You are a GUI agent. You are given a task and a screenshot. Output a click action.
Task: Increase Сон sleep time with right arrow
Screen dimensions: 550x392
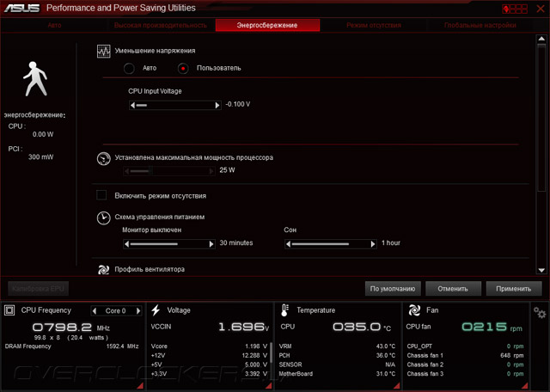(x=373, y=244)
